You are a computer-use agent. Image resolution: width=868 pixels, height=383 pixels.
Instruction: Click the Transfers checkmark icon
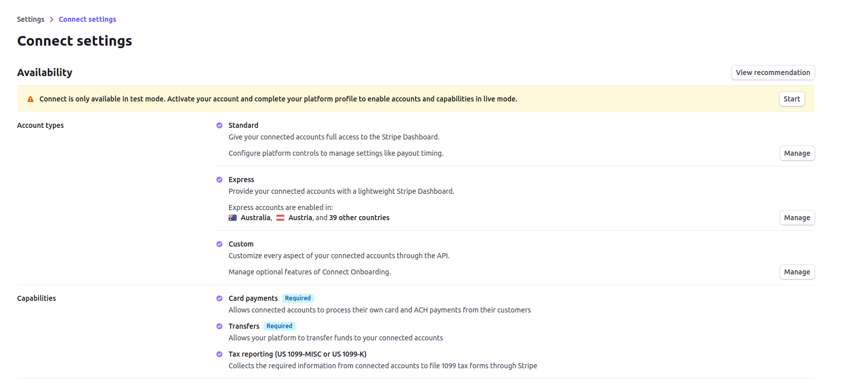click(x=219, y=326)
